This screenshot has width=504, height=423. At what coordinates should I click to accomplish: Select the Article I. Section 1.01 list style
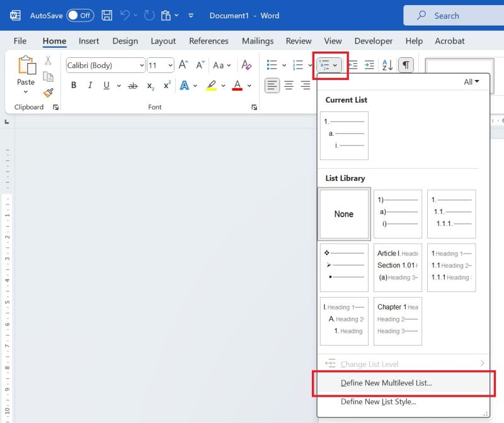[398, 268]
